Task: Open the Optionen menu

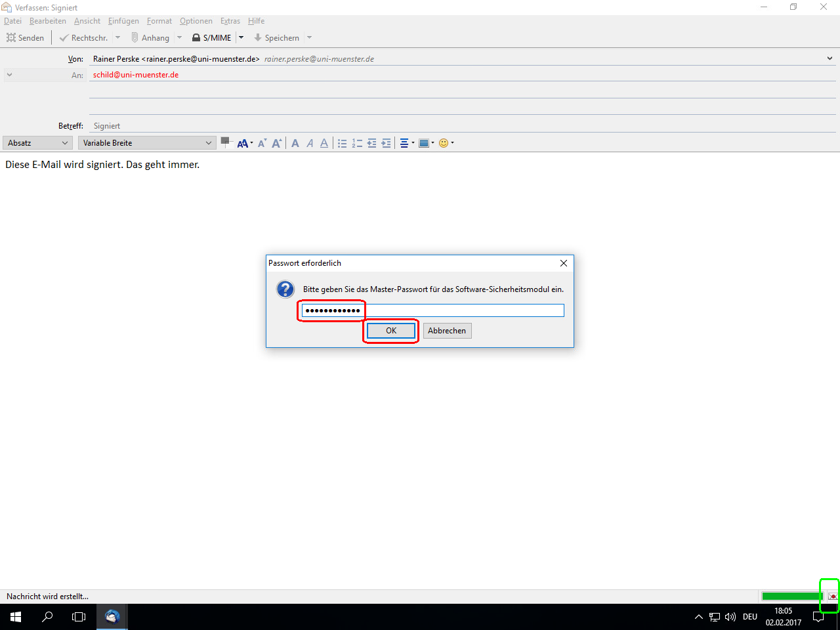Action: (196, 21)
